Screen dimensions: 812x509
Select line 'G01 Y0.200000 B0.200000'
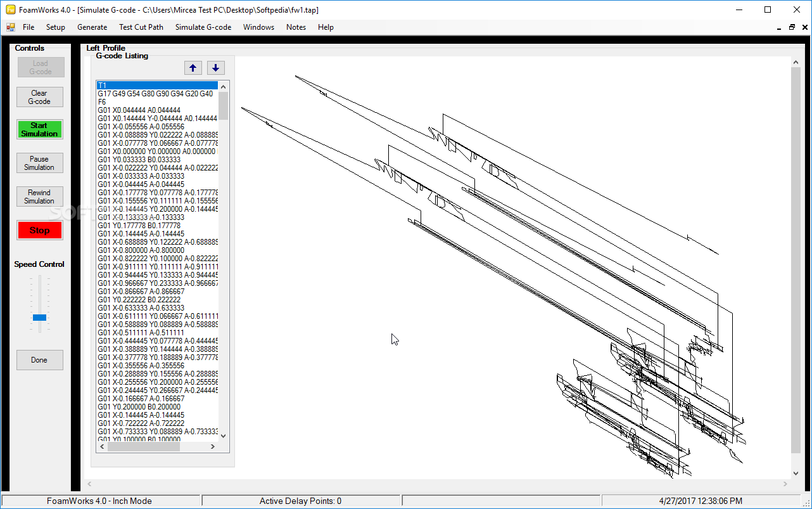157,406
